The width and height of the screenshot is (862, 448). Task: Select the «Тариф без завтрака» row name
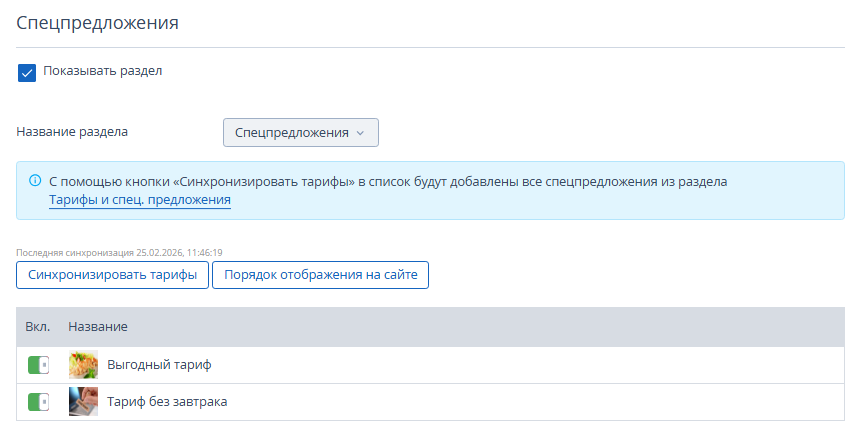point(167,402)
